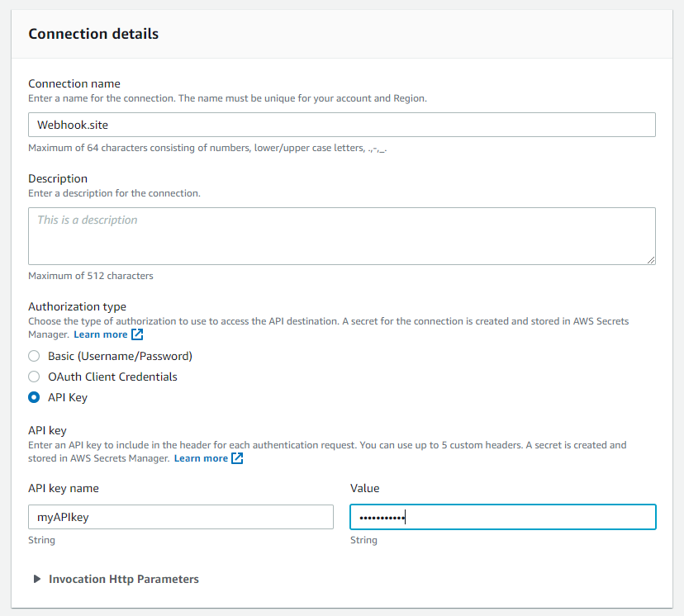Open external link icon in API key section
This screenshot has height=616, width=684.
237,458
